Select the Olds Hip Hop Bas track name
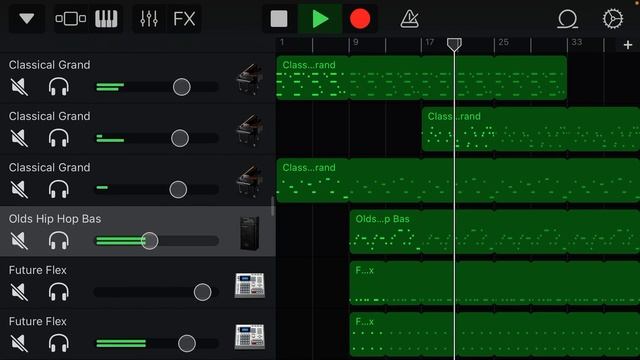Image resolution: width=640 pixels, height=360 pixels. (x=55, y=219)
